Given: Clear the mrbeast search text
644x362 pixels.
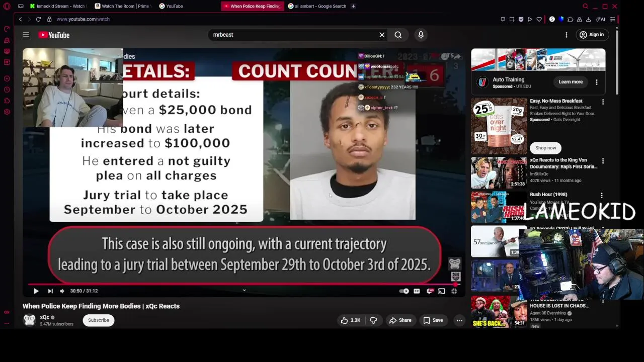Looking at the screenshot, I should [x=382, y=35].
